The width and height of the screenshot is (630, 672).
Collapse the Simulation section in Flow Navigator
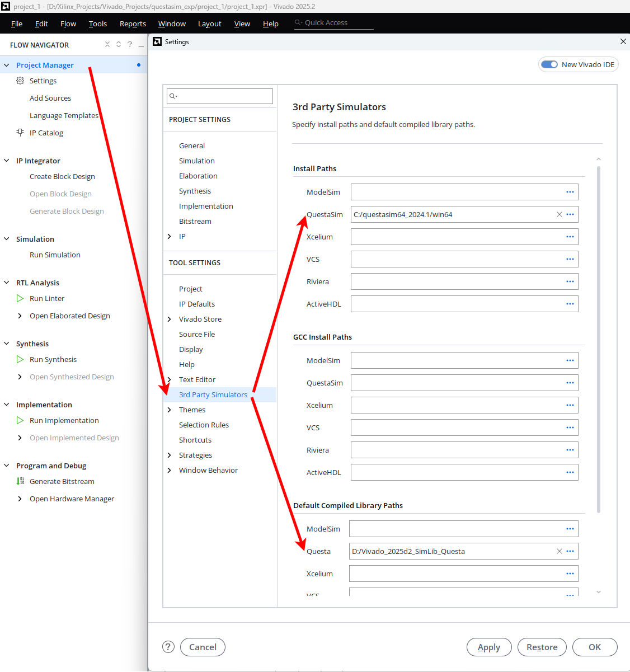[7, 239]
